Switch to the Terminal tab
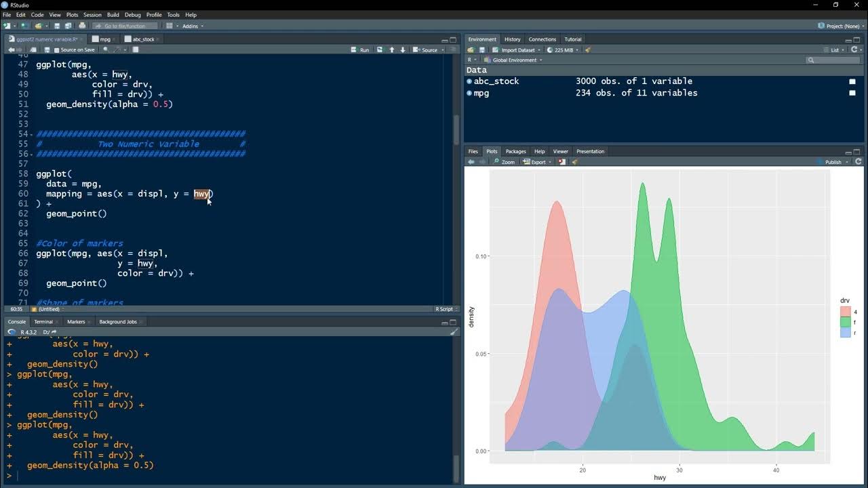Image resolution: width=868 pixels, height=488 pixels. 43,322
